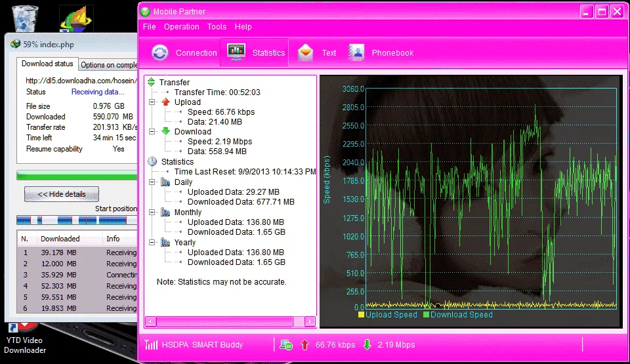Click the yellow Upload Speed legend swatch
This screenshot has height=364, width=630.
click(x=361, y=315)
